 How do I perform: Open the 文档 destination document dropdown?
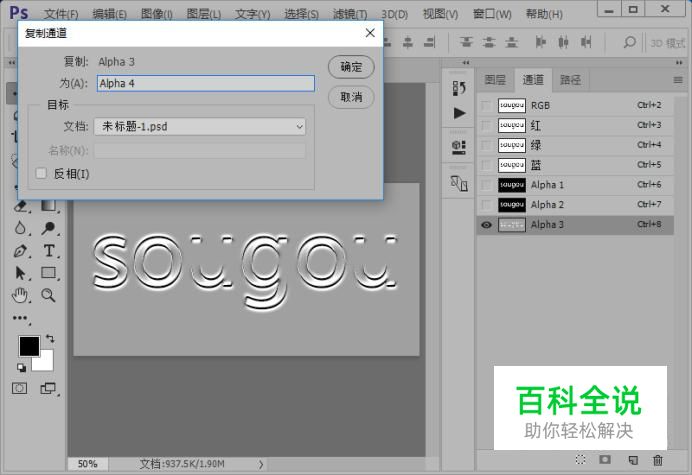[199, 127]
